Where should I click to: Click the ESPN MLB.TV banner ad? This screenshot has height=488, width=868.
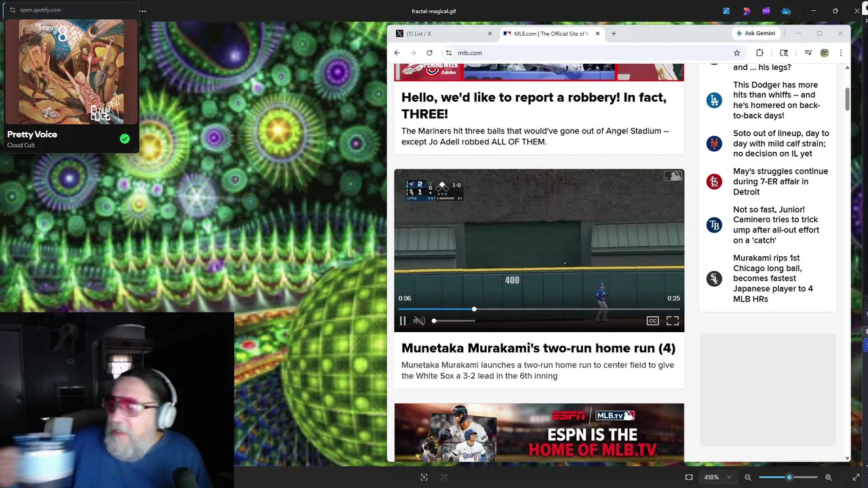[539, 432]
